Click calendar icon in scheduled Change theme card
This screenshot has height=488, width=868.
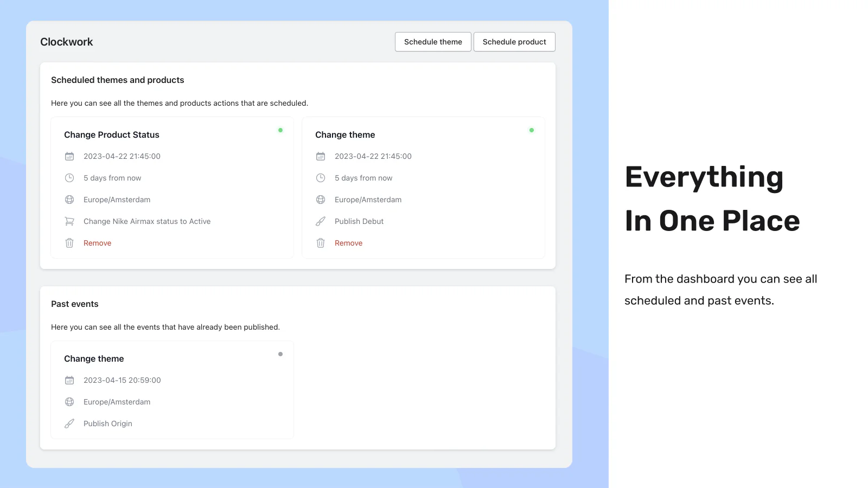click(321, 156)
